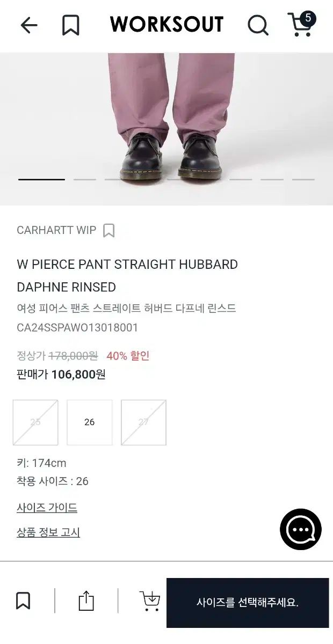This screenshot has width=333, height=644.
Task: Jump to the last image indicator
Action: pos(303,179)
